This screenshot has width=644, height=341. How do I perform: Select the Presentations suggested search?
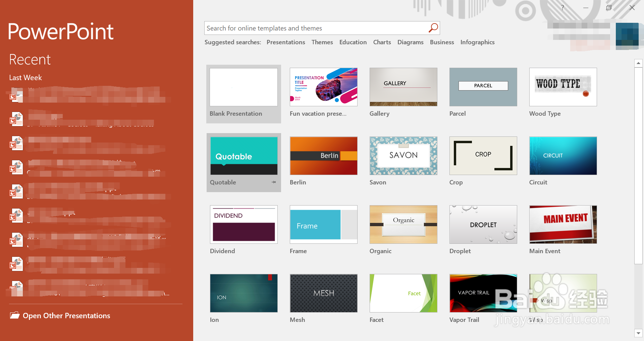(x=286, y=42)
